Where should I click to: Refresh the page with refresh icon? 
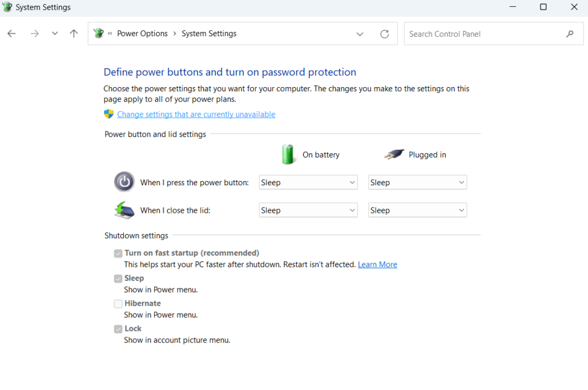(x=384, y=34)
